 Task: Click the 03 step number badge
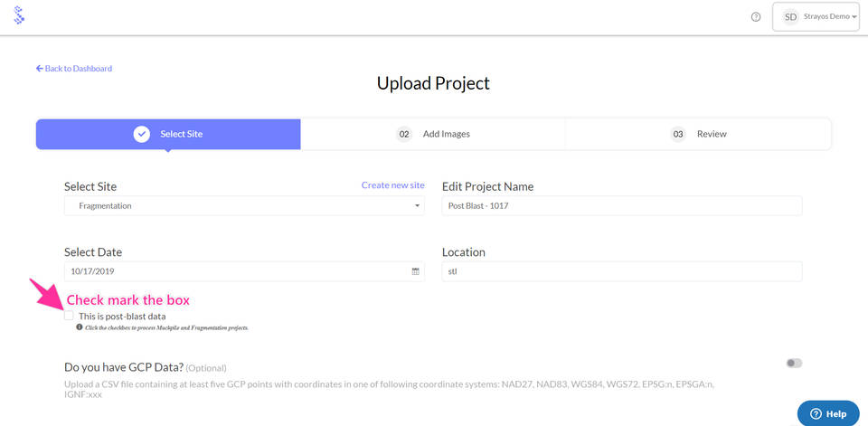[x=678, y=134]
